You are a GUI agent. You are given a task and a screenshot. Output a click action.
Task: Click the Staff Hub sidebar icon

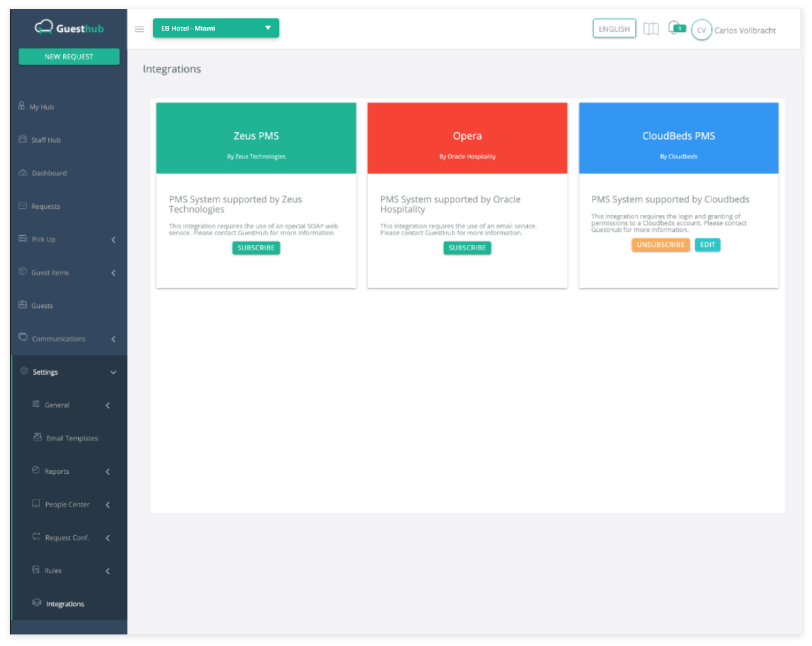22,139
